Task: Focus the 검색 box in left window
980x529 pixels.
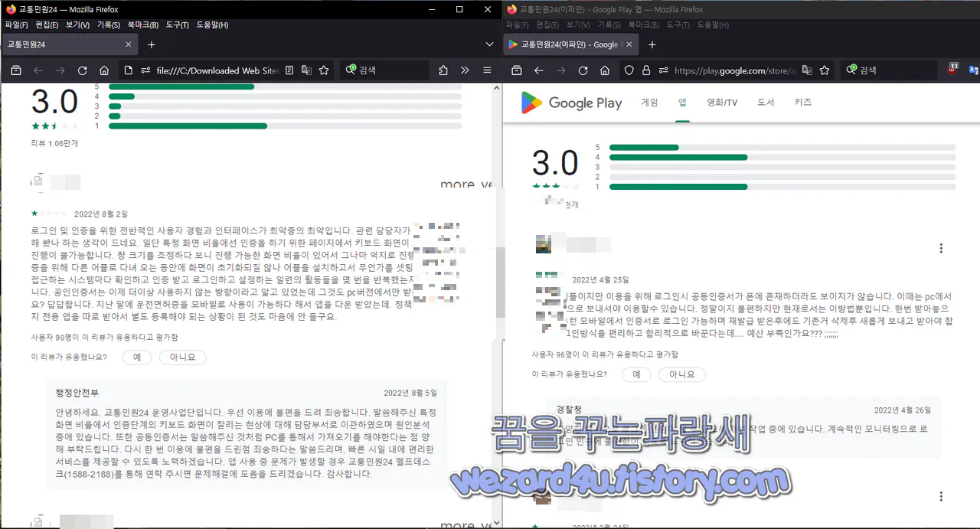Action: point(384,70)
